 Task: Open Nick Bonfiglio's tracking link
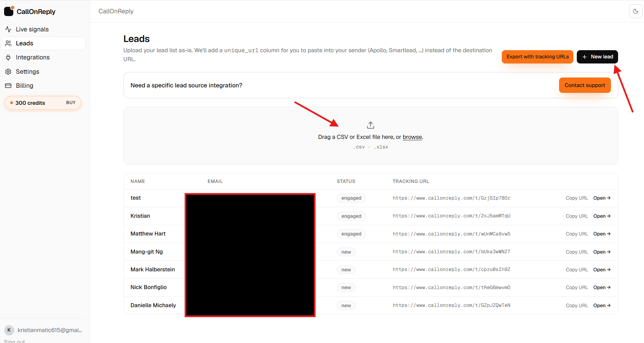pos(602,287)
